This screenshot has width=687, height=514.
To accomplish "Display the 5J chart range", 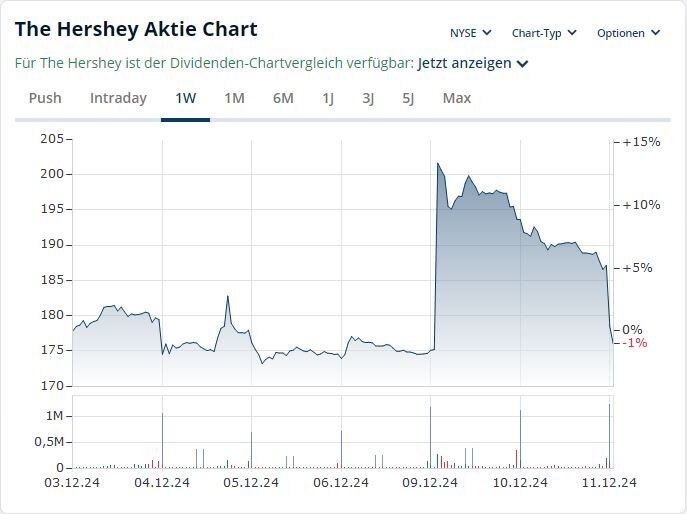I will tap(408, 98).
